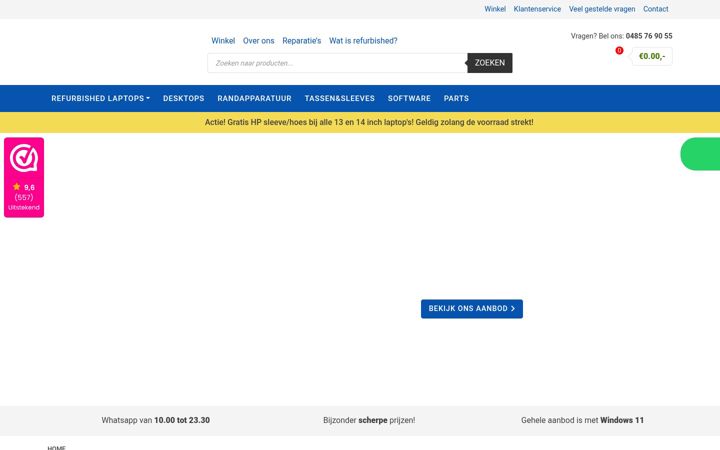
Task: Visit Veel gestelde vragen page
Action: click(x=602, y=9)
